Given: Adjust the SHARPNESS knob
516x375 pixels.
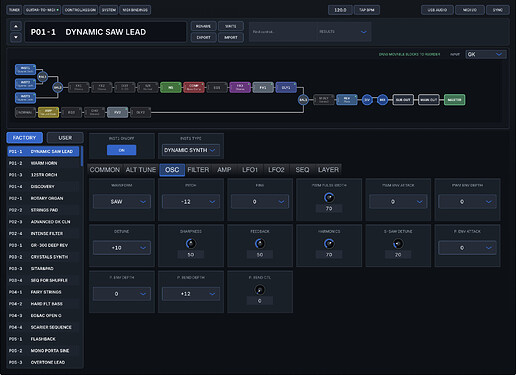Looking at the screenshot, I should pyautogui.click(x=191, y=243).
